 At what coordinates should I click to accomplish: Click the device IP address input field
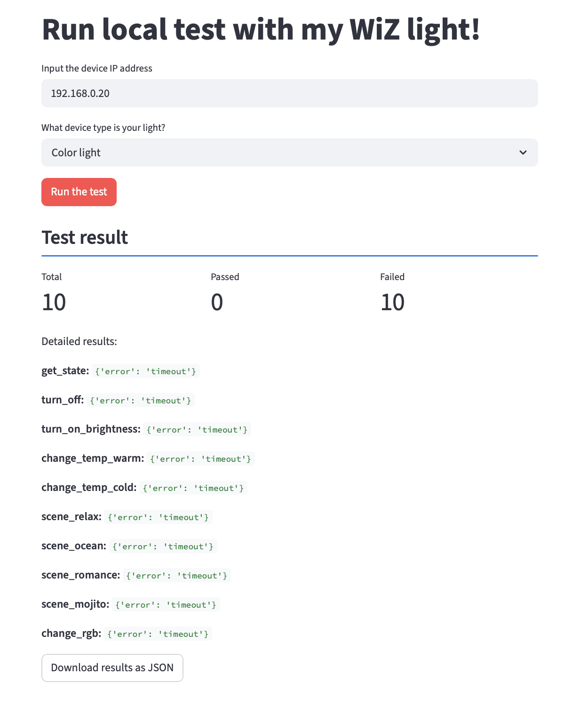click(x=290, y=93)
